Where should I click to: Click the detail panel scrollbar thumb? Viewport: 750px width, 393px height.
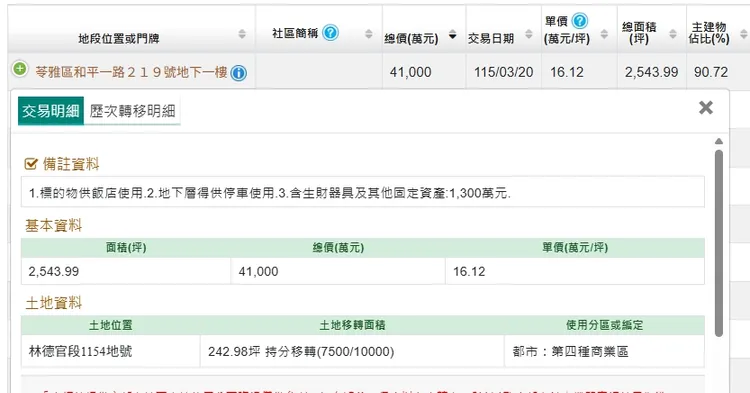point(718,243)
